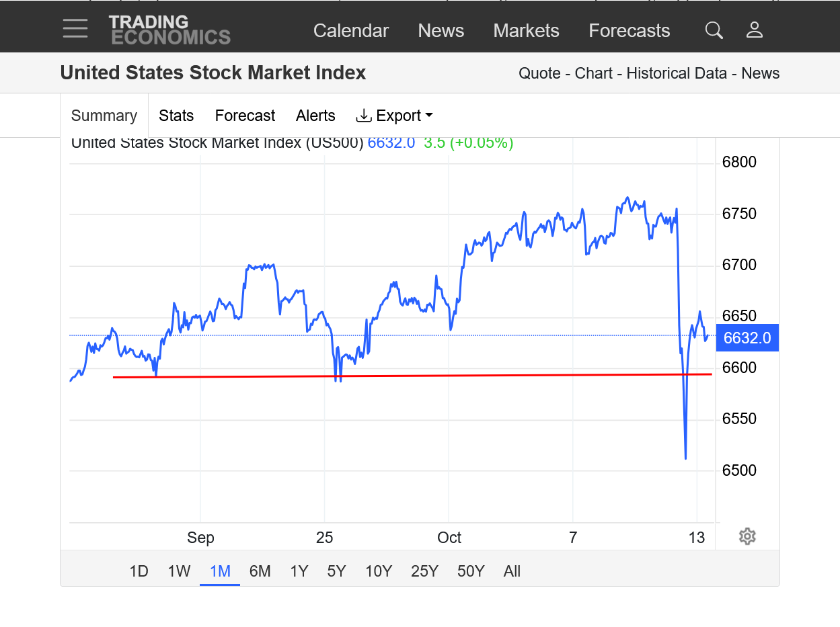Open the News navigation item
The image size is (840, 627).
(x=441, y=31)
